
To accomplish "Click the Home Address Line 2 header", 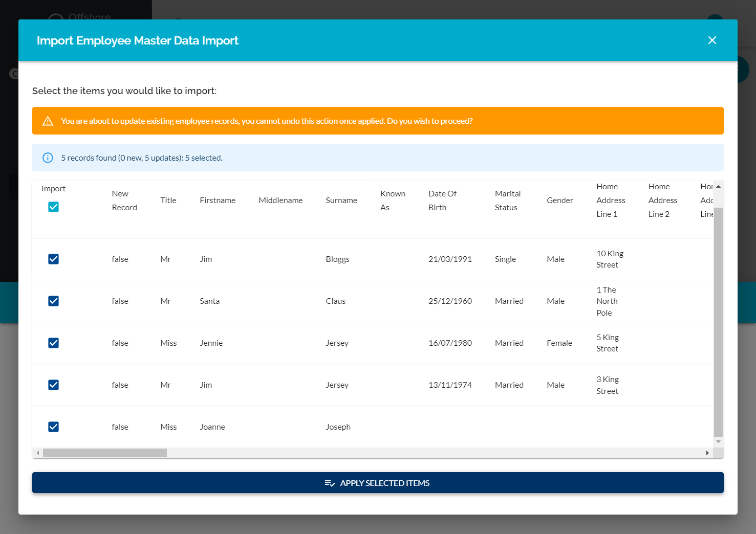I will click(663, 201).
